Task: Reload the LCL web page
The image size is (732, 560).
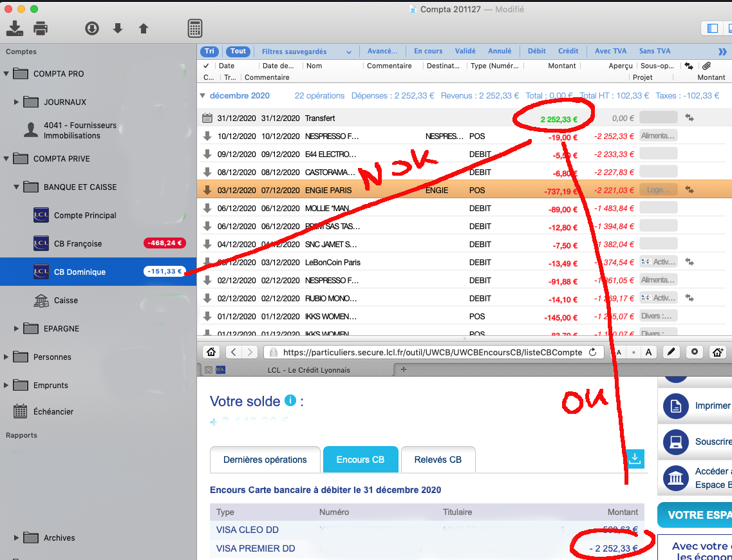Action: (x=593, y=352)
